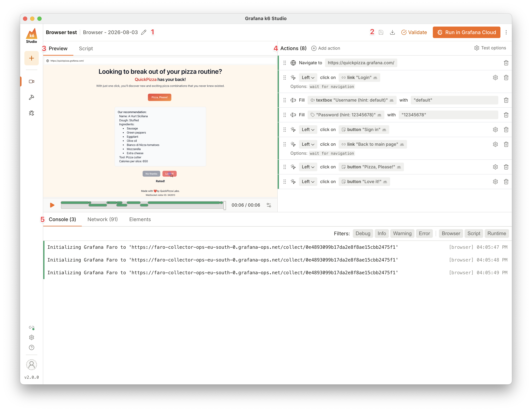Click the Validate button
Screen dimensions: 532x411
click(414, 32)
